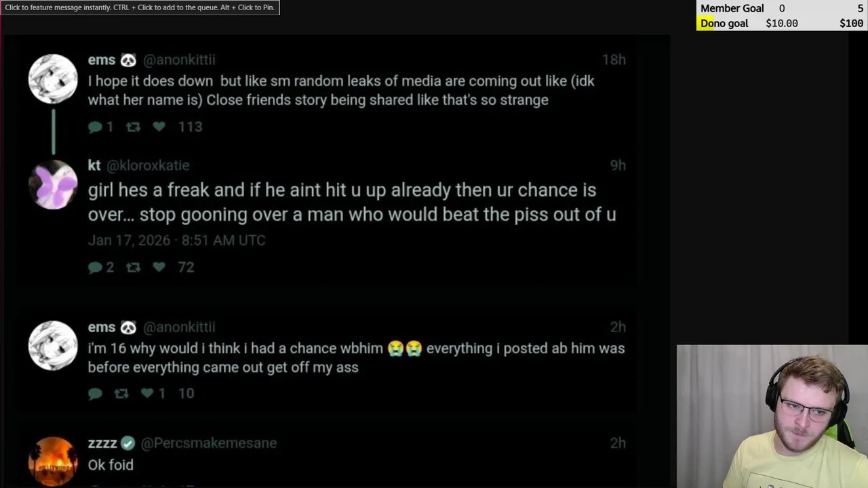Image resolution: width=868 pixels, height=488 pixels.
Task: Reply to kt's "girl hes a freak" tweet
Action: click(x=95, y=268)
